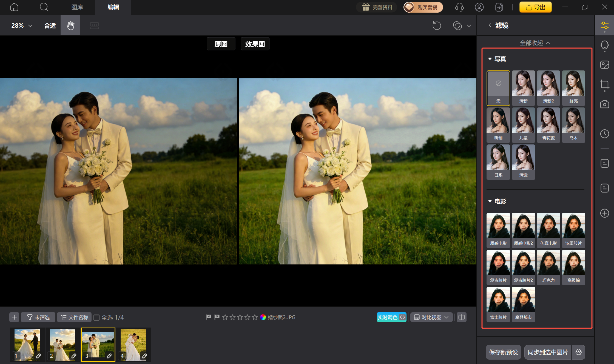Toggle the split compare view icon
614x364 pixels.
click(462, 317)
